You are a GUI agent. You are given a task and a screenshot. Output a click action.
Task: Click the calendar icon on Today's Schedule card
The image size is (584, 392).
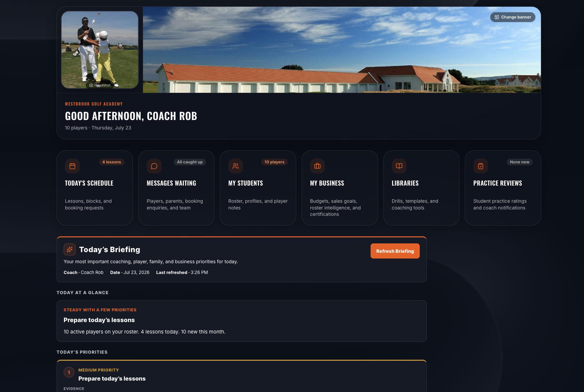click(72, 166)
